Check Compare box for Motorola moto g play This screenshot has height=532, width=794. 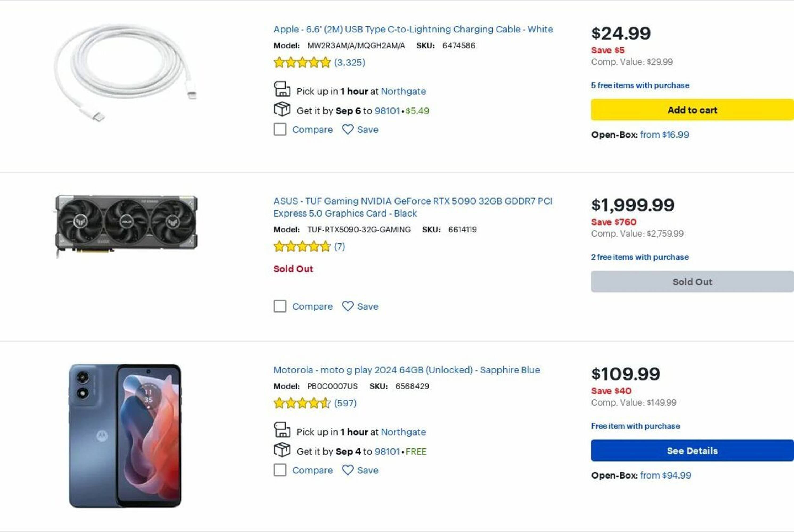[280, 470]
